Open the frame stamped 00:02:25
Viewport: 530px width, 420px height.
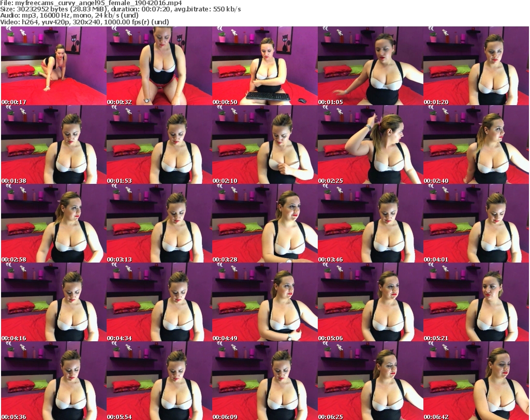click(x=371, y=144)
